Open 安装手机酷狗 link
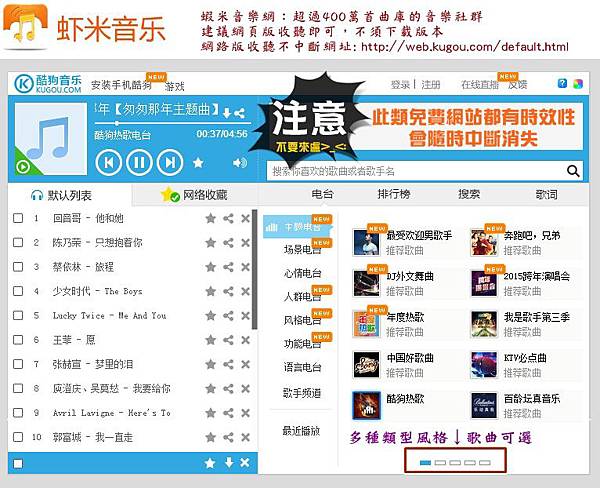Screen dimensions: 600x488 click(121, 85)
